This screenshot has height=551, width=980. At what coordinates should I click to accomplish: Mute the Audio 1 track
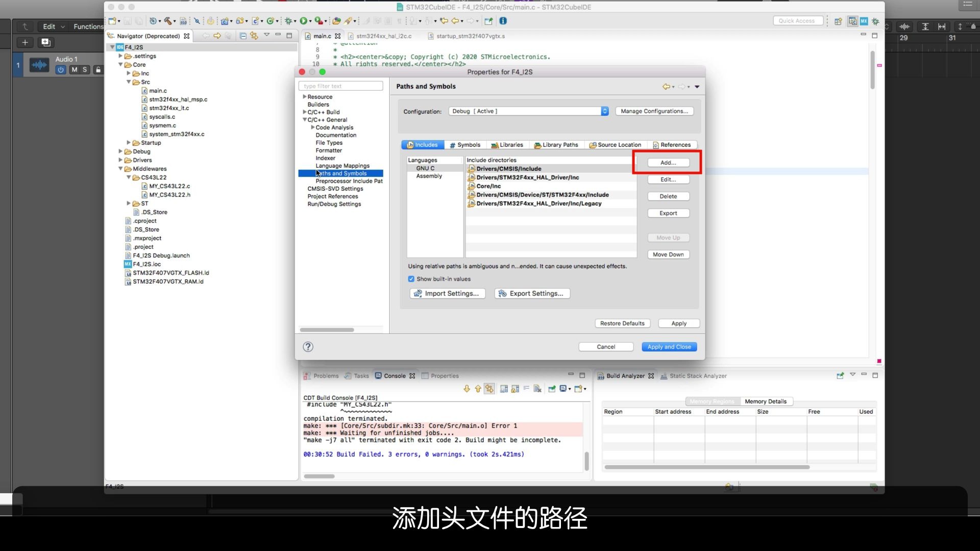tap(75, 70)
